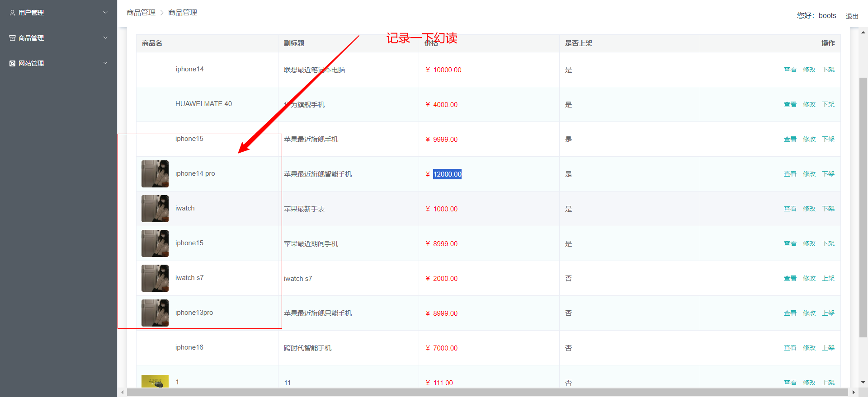Viewport: 868px width, 397px height.
Task: Click the price ¥ 10000.00
Action: [443, 70]
